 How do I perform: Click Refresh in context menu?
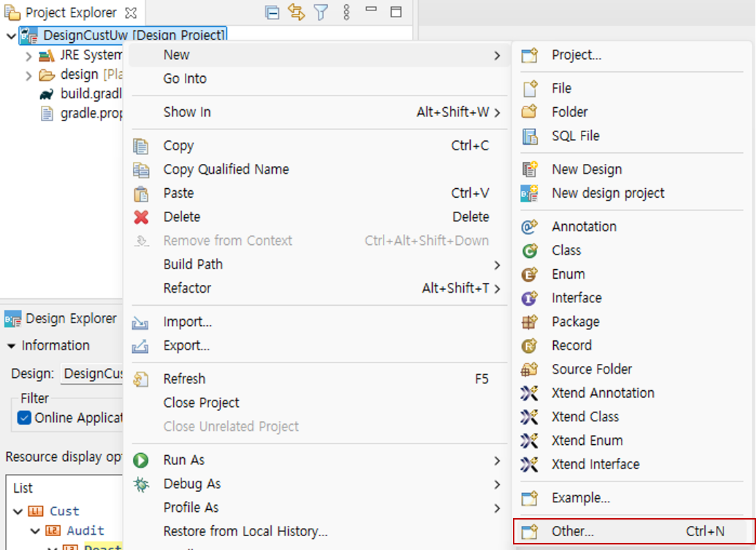(184, 379)
